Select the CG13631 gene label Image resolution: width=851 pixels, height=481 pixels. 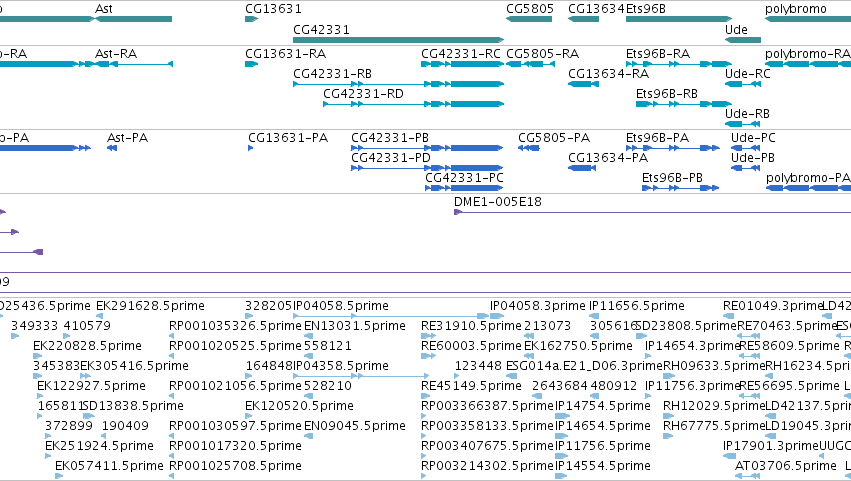pyautogui.click(x=273, y=9)
